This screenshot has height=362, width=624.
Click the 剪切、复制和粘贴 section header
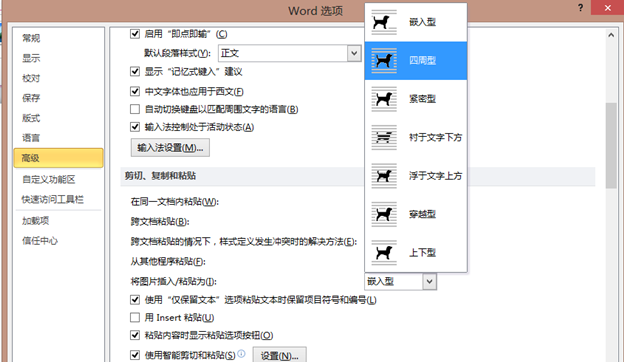pos(160,176)
